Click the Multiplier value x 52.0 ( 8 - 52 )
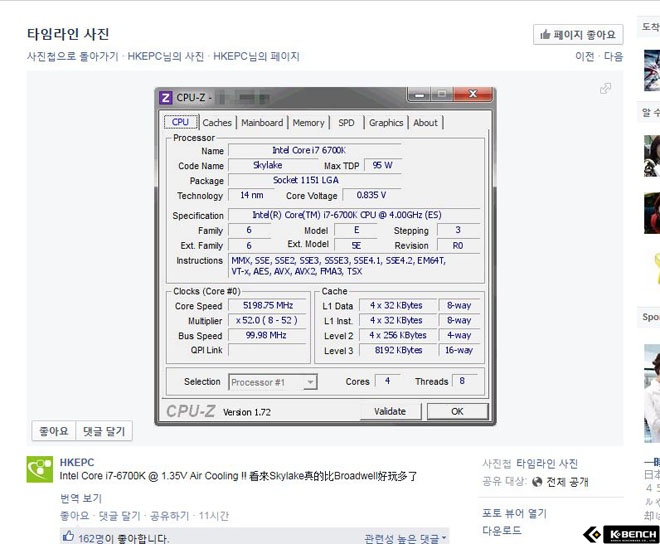The image size is (660, 544). click(268, 320)
